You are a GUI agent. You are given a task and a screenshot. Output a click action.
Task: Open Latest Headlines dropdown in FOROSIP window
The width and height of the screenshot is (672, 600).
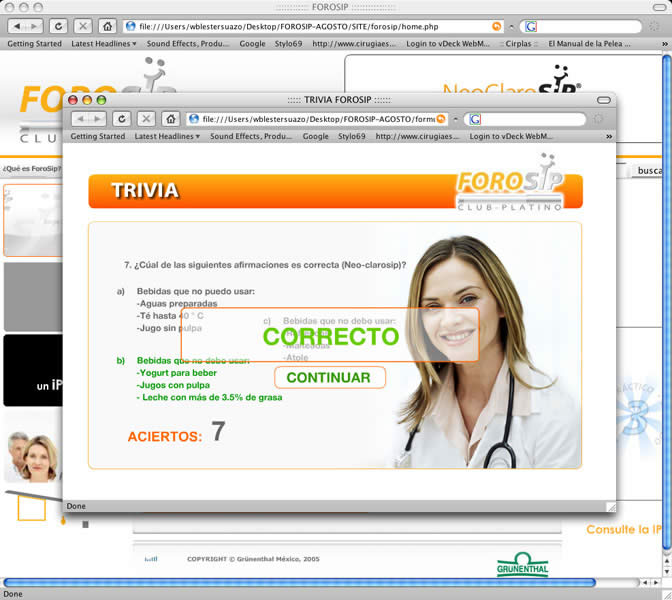tap(104, 44)
